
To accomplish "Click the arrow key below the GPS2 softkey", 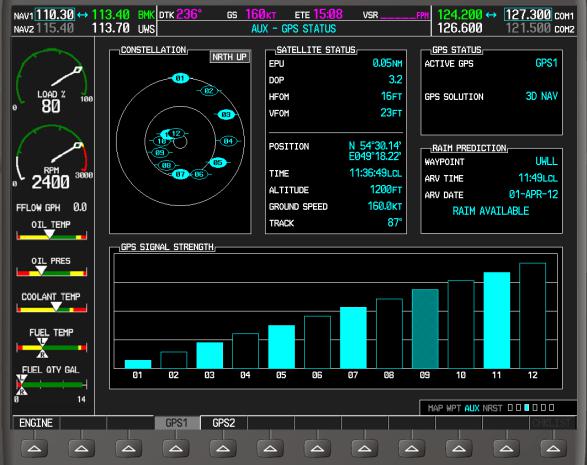I will (223, 448).
